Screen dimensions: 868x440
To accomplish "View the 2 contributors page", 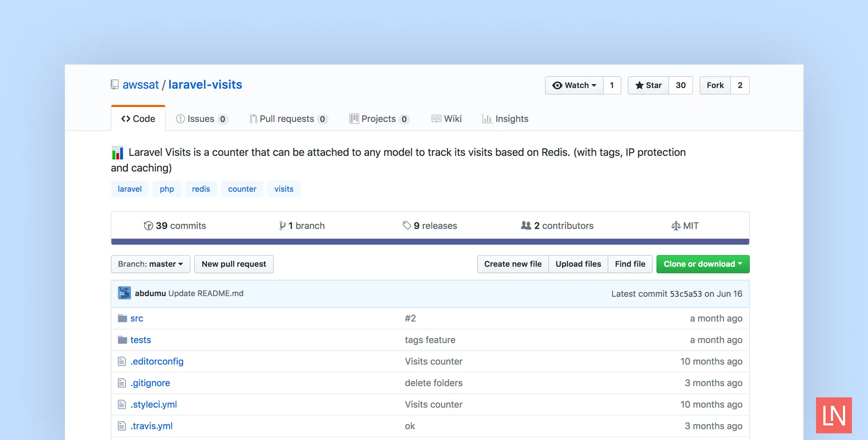I will 557,226.
